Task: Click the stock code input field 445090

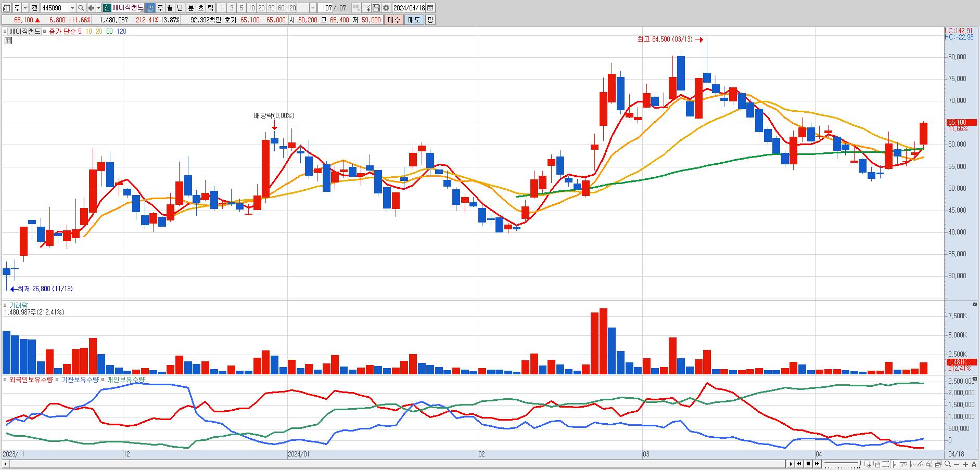Action: coord(55,8)
